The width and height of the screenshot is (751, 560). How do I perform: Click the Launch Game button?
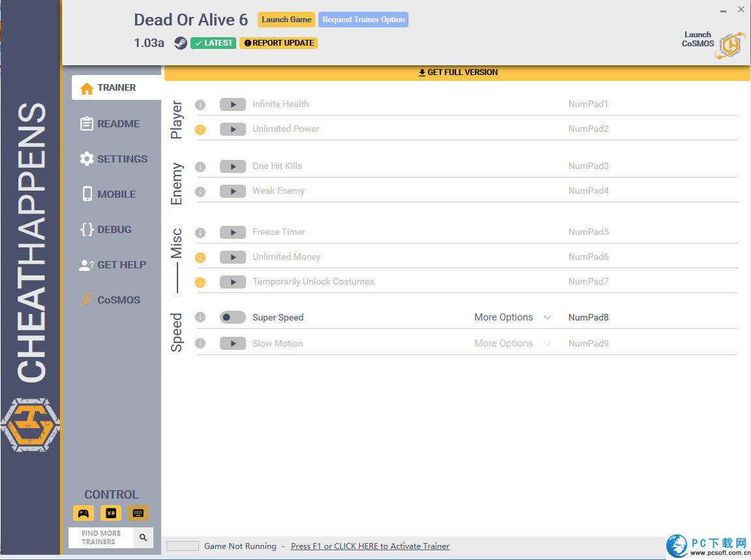pyautogui.click(x=286, y=20)
